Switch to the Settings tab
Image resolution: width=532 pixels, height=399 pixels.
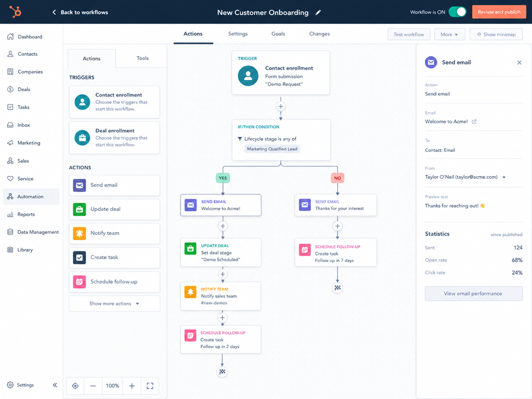(x=238, y=34)
